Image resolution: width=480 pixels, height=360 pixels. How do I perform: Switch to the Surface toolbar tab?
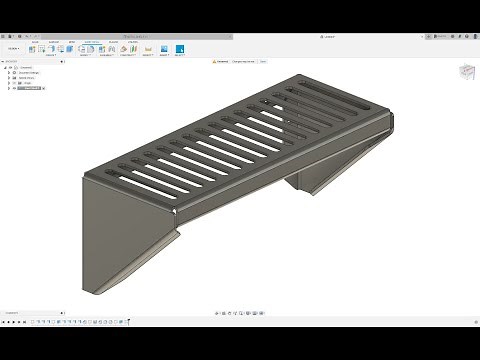(x=54, y=42)
